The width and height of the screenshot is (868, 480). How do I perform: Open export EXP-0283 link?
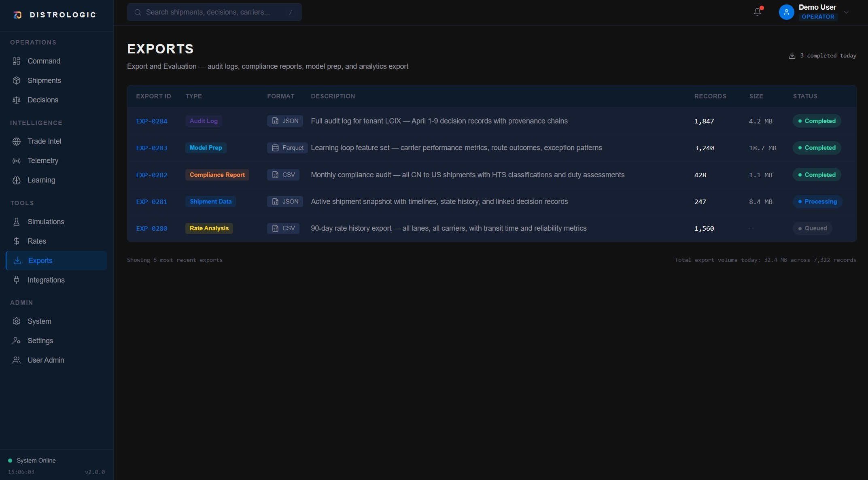pyautogui.click(x=152, y=148)
